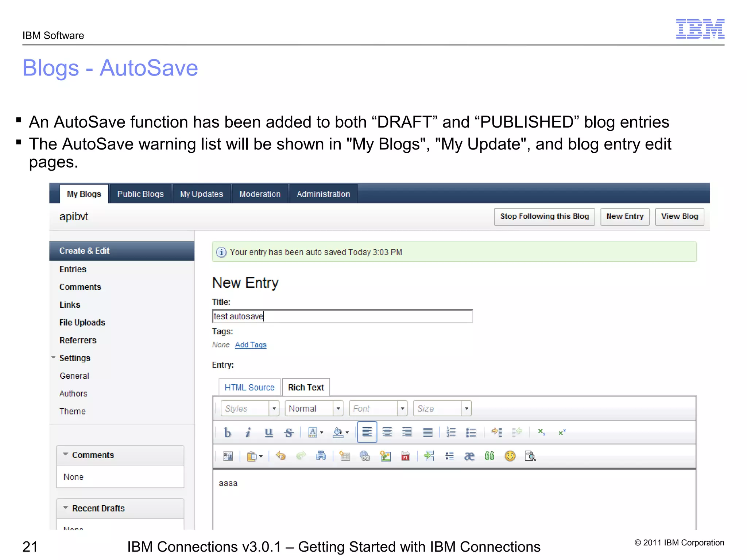Preview the entry document
Viewport: 747px width, 560px height.
(x=530, y=456)
